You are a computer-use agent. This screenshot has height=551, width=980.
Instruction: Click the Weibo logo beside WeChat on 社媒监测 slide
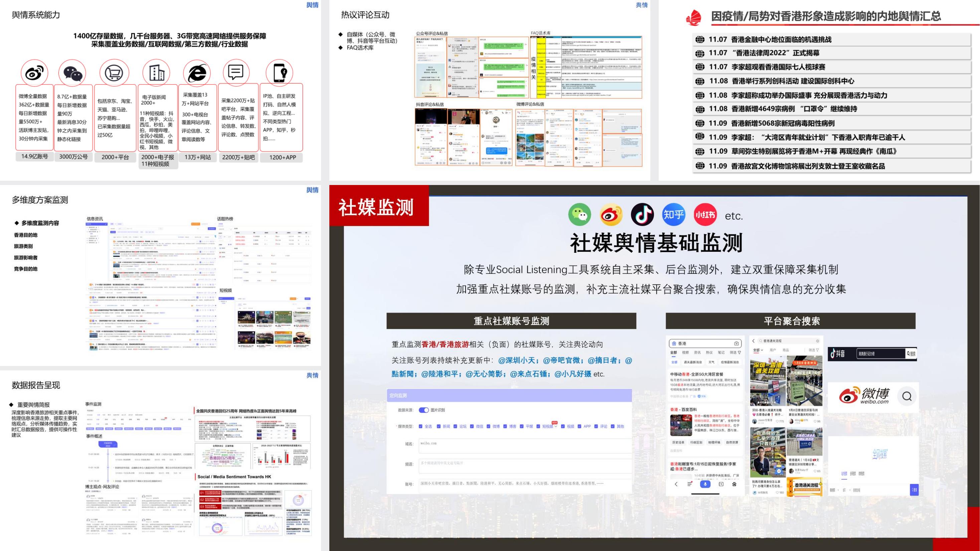(611, 214)
